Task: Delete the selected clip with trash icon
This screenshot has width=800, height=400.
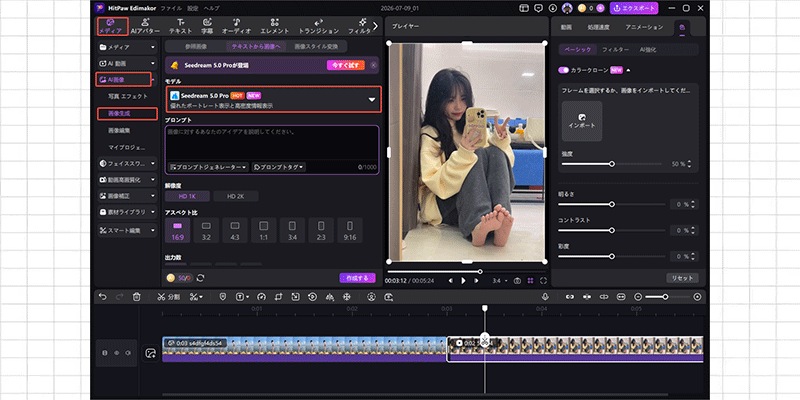Action: (136, 296)
